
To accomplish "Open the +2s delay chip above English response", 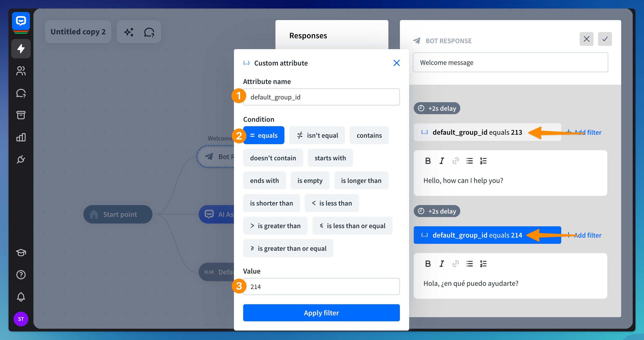I will (437, 108).
